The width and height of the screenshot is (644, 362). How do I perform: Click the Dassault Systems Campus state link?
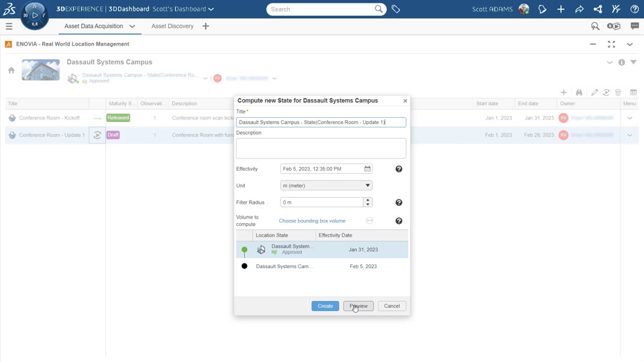coord(140,75)
